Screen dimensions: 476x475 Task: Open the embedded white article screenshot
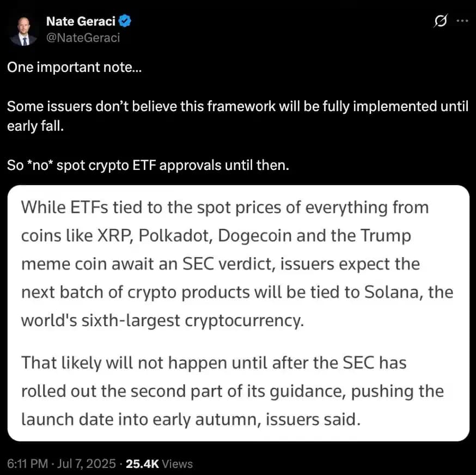coord(238,313)
